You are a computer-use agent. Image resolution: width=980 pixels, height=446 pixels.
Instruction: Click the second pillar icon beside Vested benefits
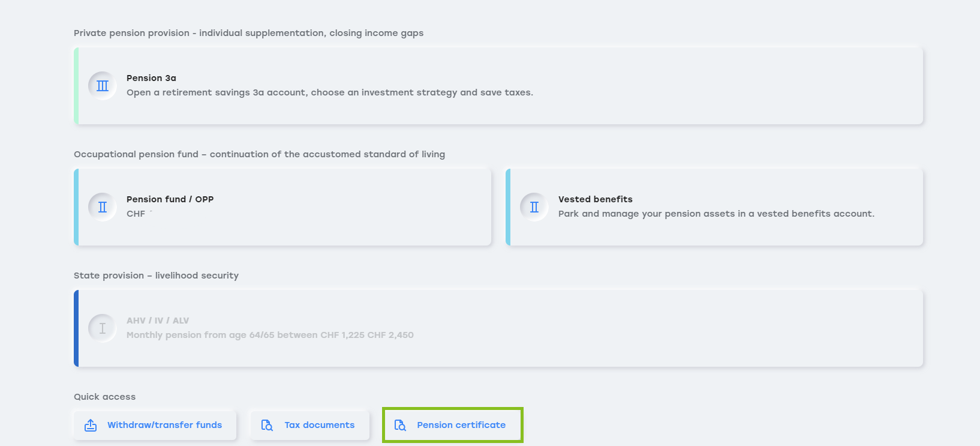click(x=534, y=207)
